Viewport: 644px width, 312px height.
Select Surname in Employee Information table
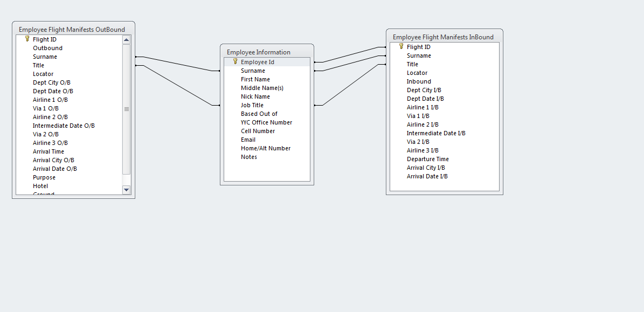[253, 71]
